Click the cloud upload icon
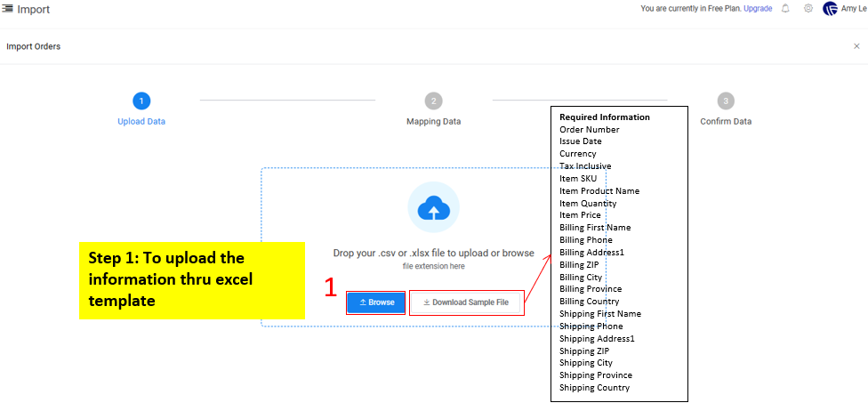 [433, 208]
